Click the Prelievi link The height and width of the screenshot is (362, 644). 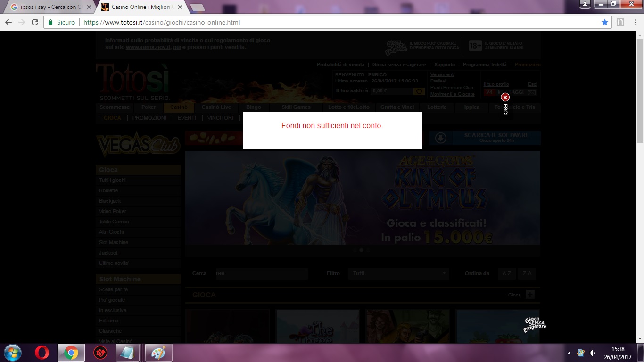pos(438,81)
